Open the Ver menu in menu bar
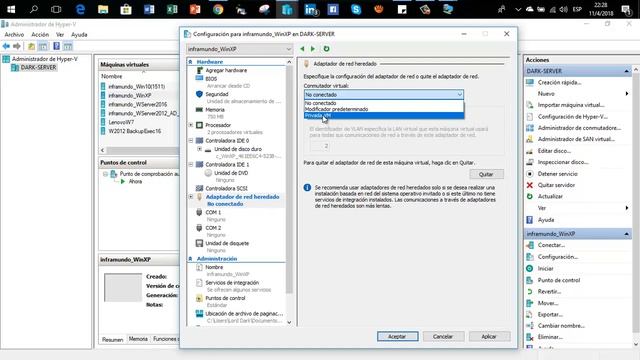This screenshot has height=360, width=640. click(60, 35)
